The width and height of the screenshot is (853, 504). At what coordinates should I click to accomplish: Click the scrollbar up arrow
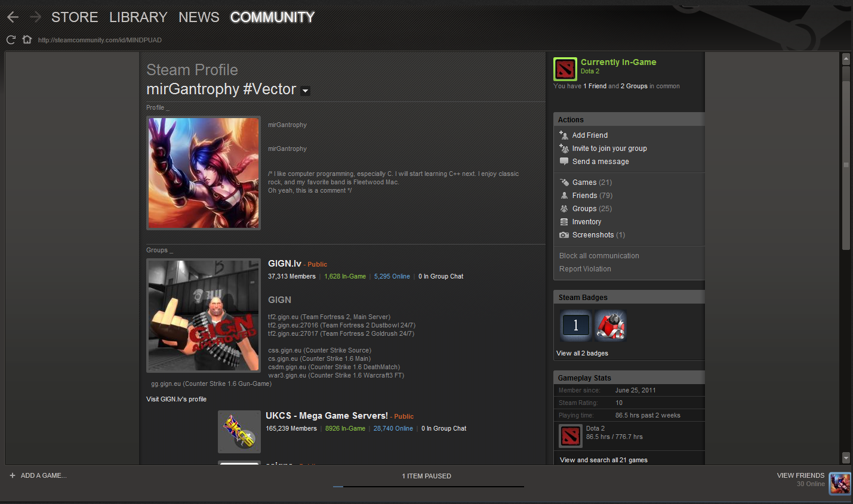846,59
